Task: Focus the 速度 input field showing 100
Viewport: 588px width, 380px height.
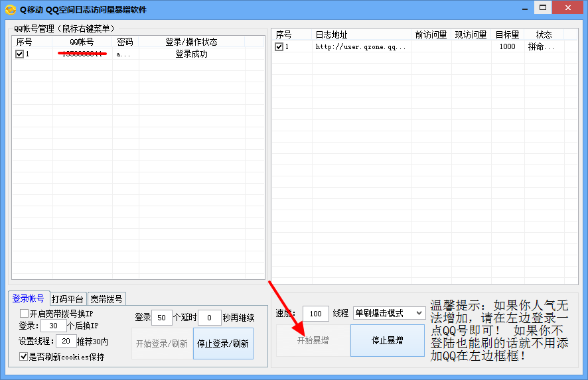Action: pyautogui.click(x=316, y=314)
